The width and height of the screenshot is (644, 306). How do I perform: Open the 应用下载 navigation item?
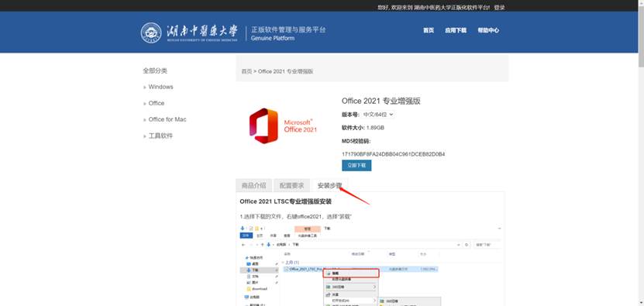(456, 30)
